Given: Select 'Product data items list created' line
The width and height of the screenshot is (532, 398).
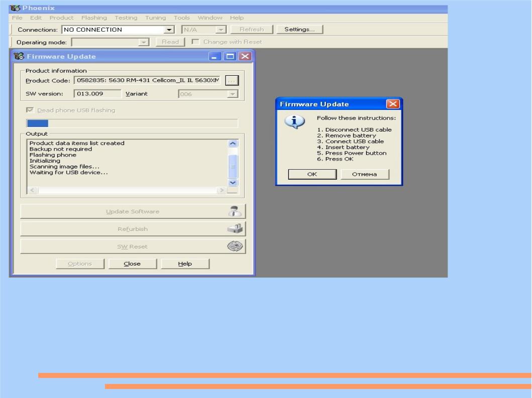Looking at the screenshot, I should [x=77, y=143].
